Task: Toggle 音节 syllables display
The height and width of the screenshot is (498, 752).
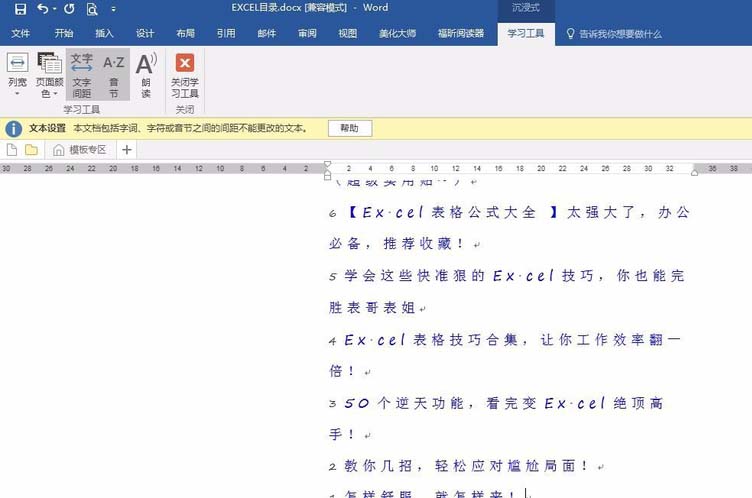Action: (x=114, y=74)
